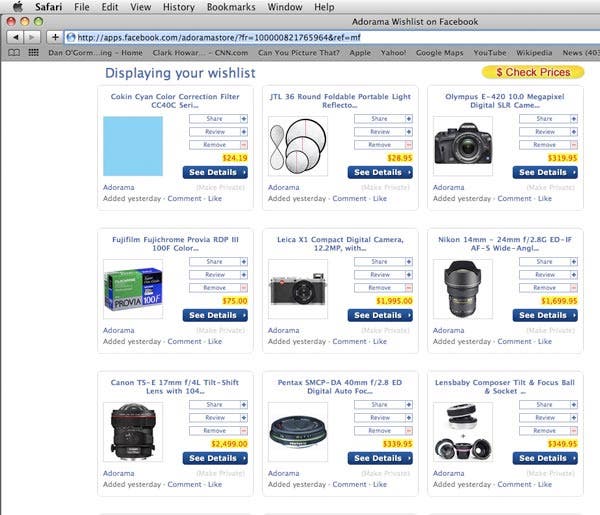See Details for Olympus E-420 camera

pyautogui.click(x=545, y=172)
